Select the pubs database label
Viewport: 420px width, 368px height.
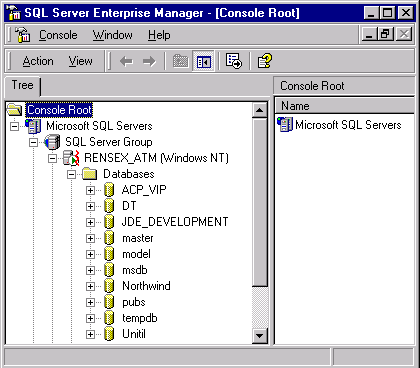pos(134,302)
